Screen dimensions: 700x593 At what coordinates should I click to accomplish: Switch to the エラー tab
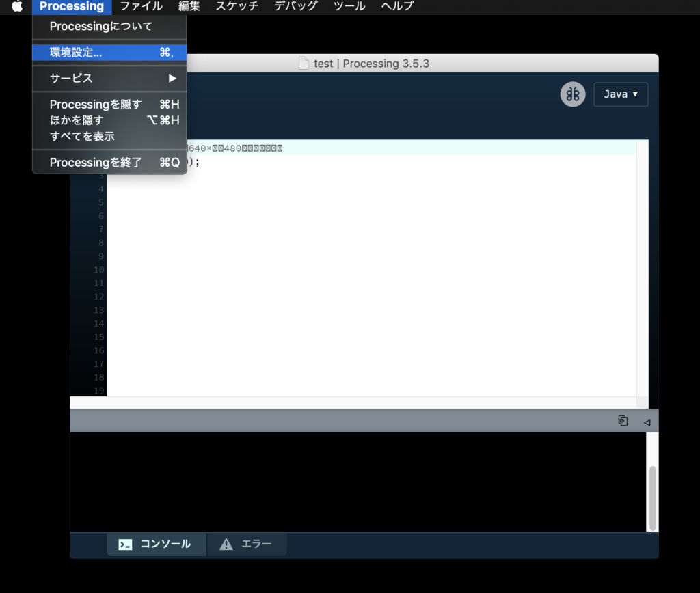tap(246, 544)
